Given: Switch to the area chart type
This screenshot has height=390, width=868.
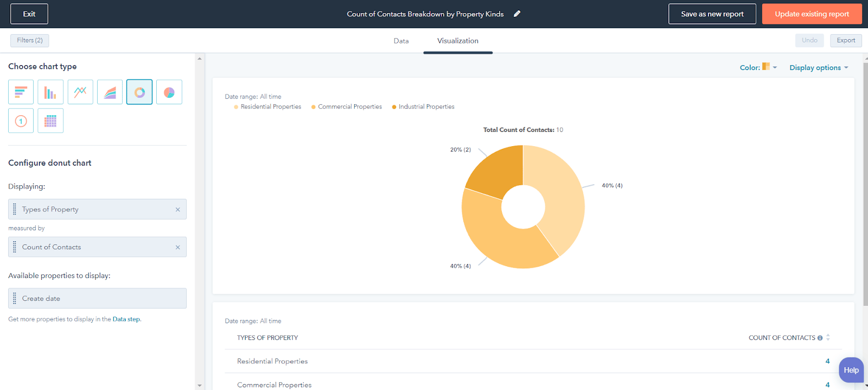Looking at the screenshot, I should (x=110, y=92).
